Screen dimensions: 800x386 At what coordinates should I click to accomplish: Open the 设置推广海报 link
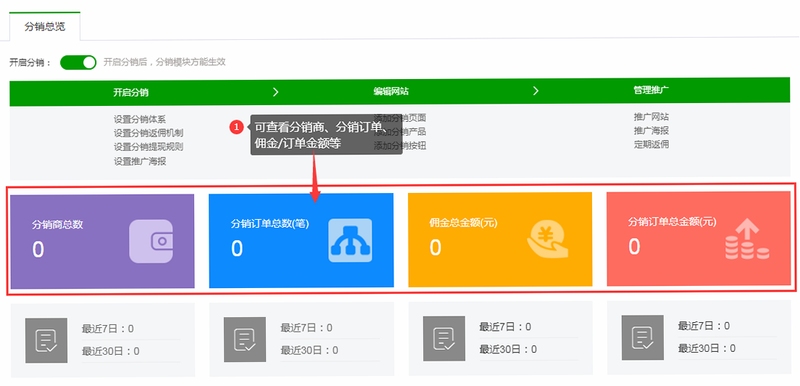click(x=140, y=161)
